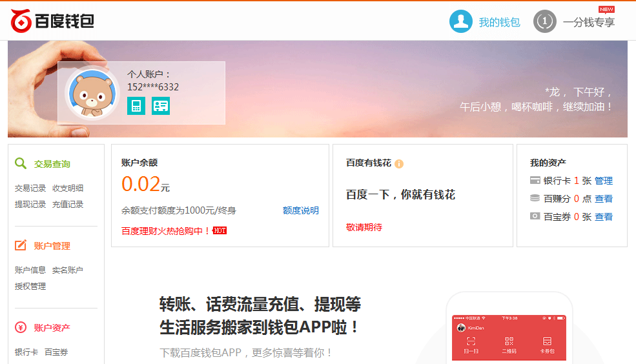Open 实名账户 in the sidebar
Viewport: 636px width, 364px height.
point(68,270)
